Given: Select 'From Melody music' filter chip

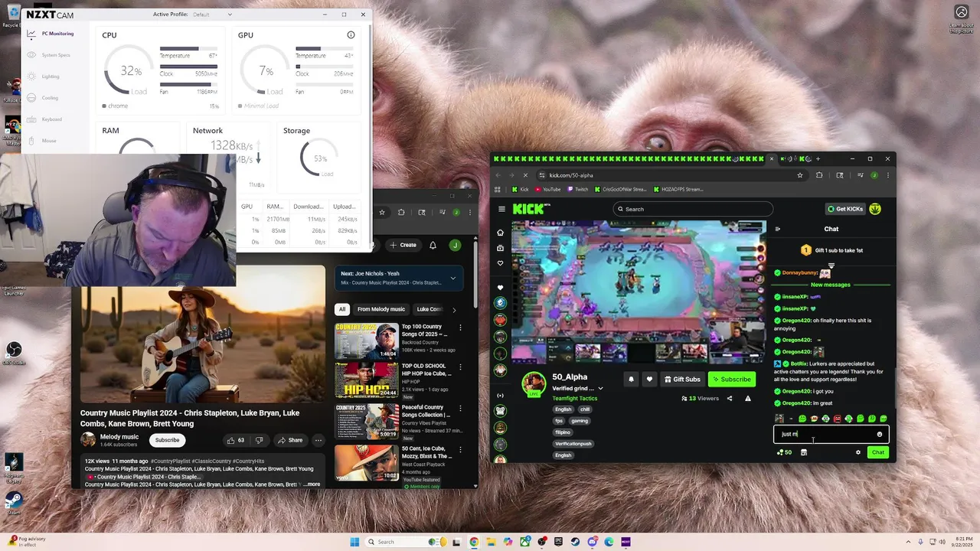Looking at the screenshot, I should tap(381, 309).
